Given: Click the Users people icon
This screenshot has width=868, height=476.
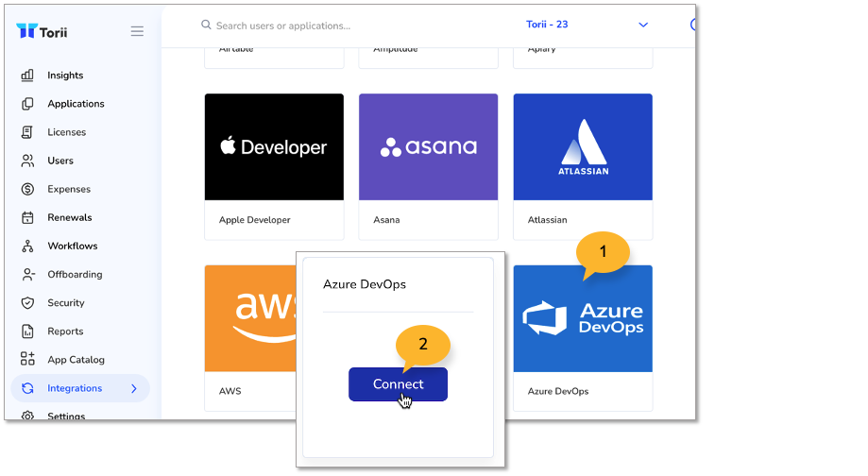Looking at the screenshot, I should pos(27,161).
